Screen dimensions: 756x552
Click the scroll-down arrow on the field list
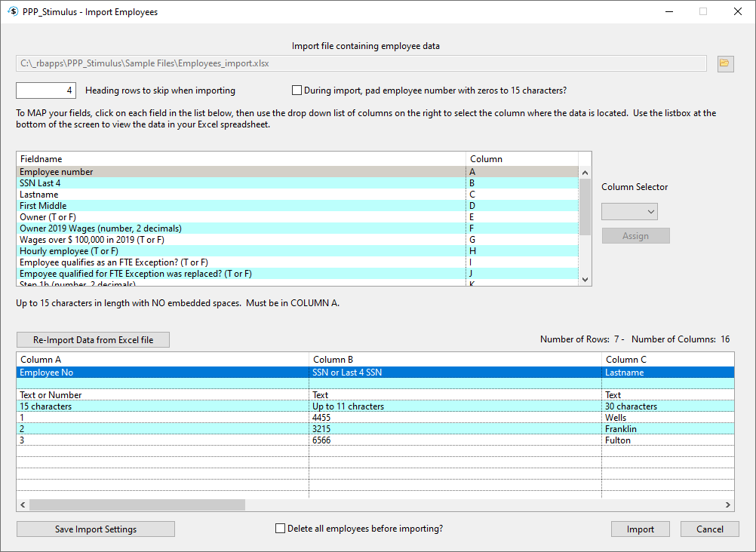click(x=585, y=279)
